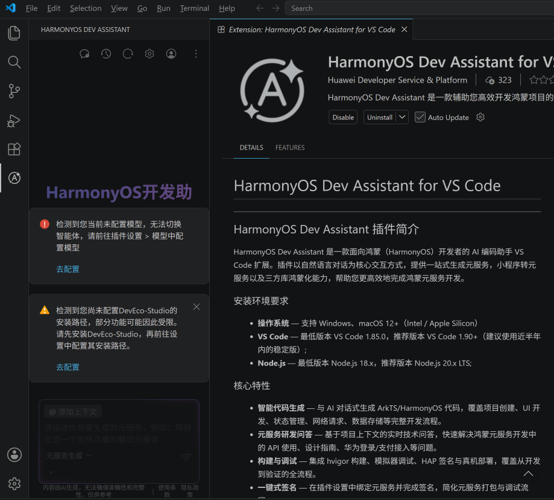Click the HarmonyOS Dev Assistant 插件简介 heading

click(x=326, y=229)
